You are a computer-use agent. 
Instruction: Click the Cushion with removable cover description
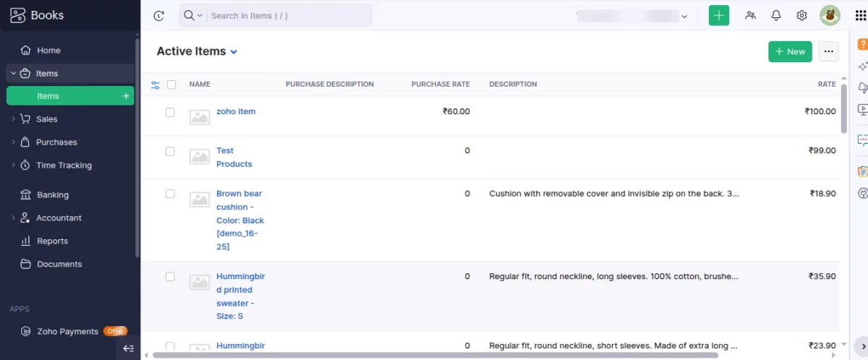[614, 194]
